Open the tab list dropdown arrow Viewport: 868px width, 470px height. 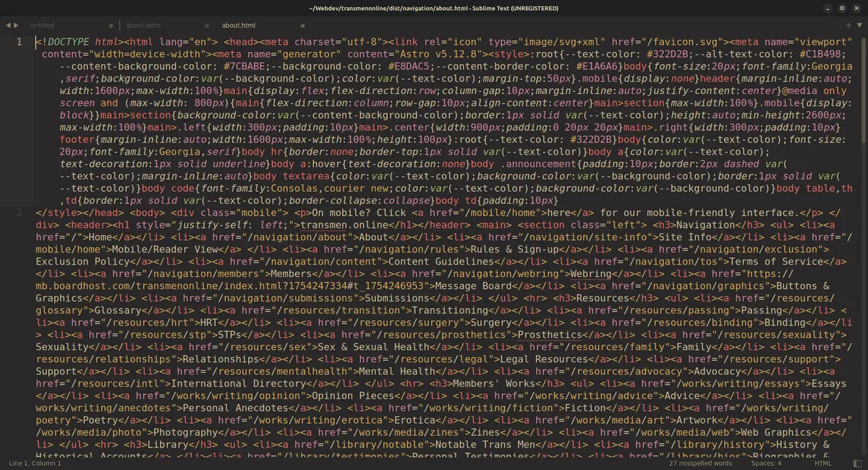[x=859, y=25]
